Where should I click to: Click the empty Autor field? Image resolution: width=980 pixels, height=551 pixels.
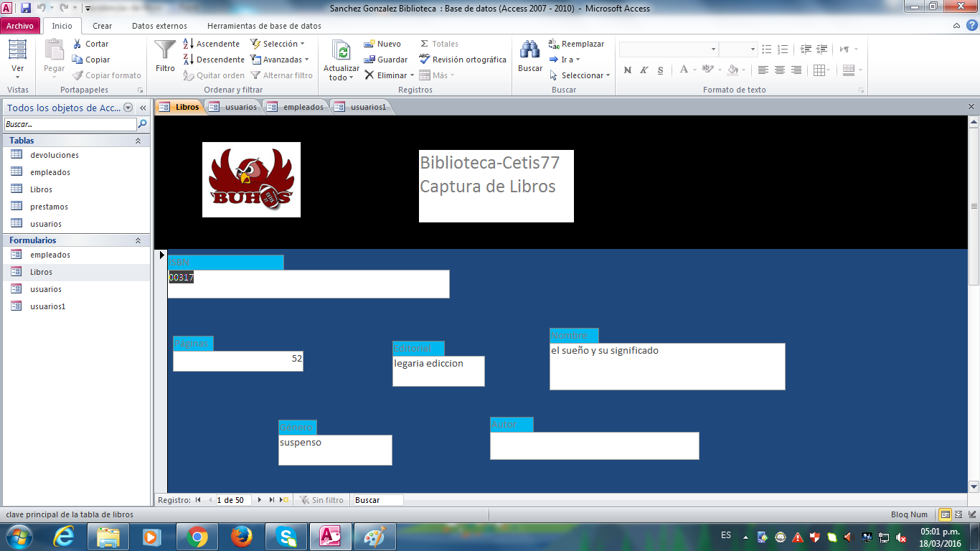(x=595, y=446)
